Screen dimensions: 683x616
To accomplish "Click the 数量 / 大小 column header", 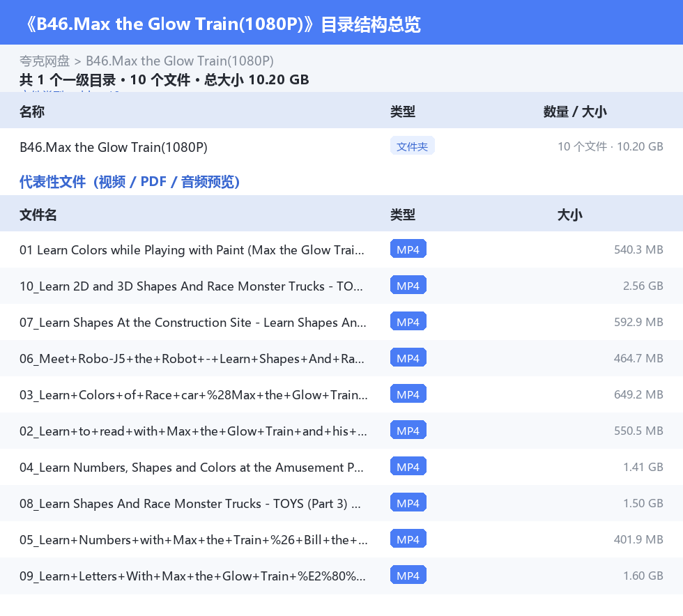I will pos(575,111).
